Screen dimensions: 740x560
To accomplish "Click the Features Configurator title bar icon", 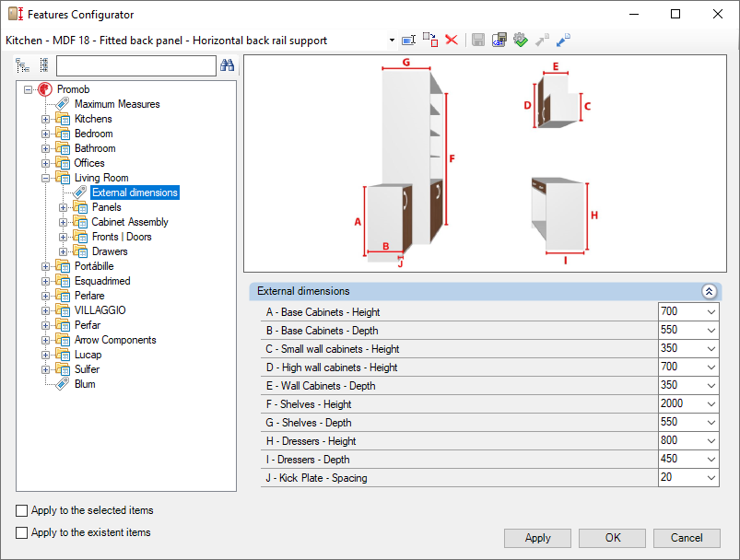I will pyautogui.click(x=16, y=14).
